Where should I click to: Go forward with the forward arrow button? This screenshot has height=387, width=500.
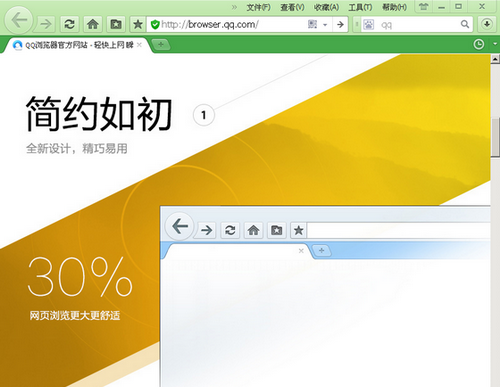[46, 24]
